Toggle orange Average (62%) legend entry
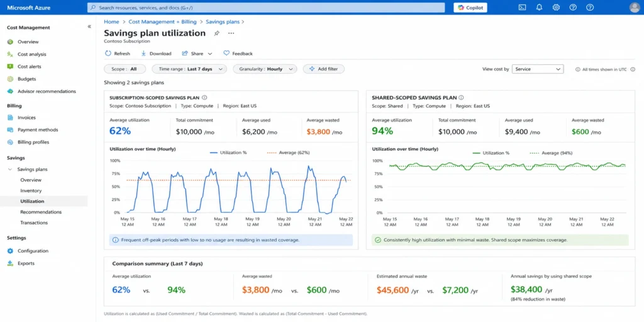Screen dimensions: 644x322 [288, 152]
